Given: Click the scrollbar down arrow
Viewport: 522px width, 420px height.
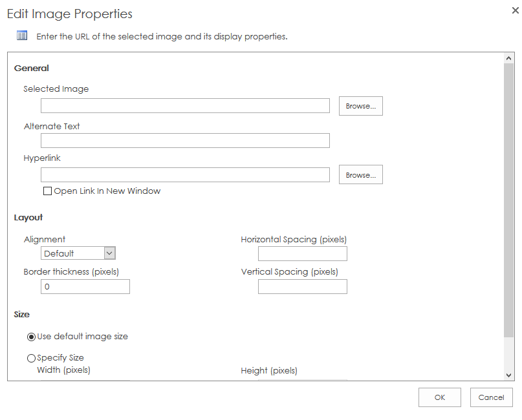Looking at the screenshot, I should pos(508,375).
